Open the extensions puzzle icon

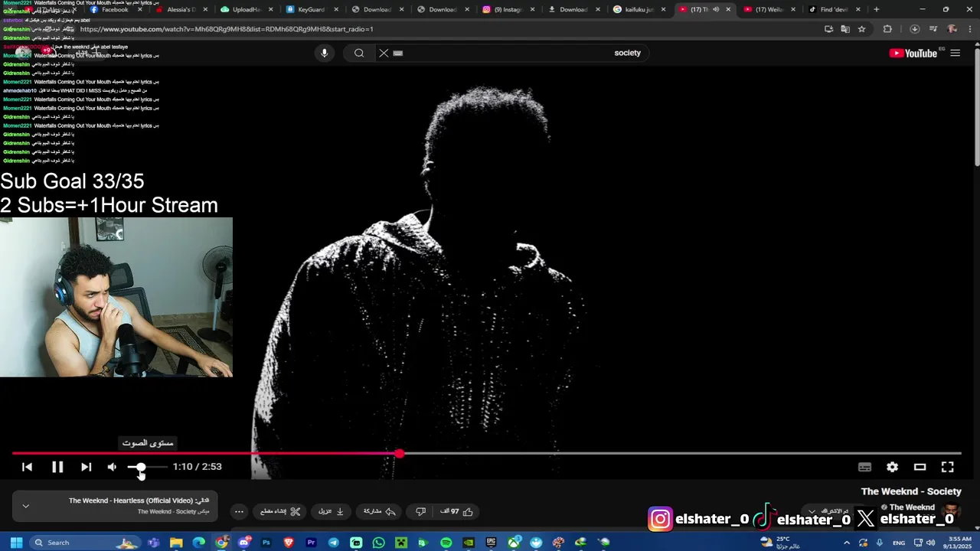(887, 29)
